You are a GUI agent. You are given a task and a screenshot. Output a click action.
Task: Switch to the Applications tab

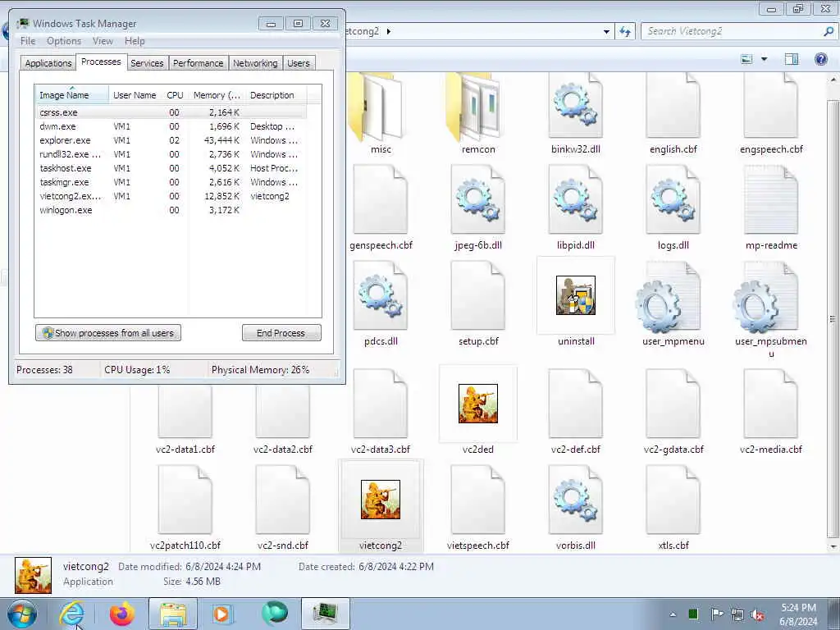click(x=48, y=63)
